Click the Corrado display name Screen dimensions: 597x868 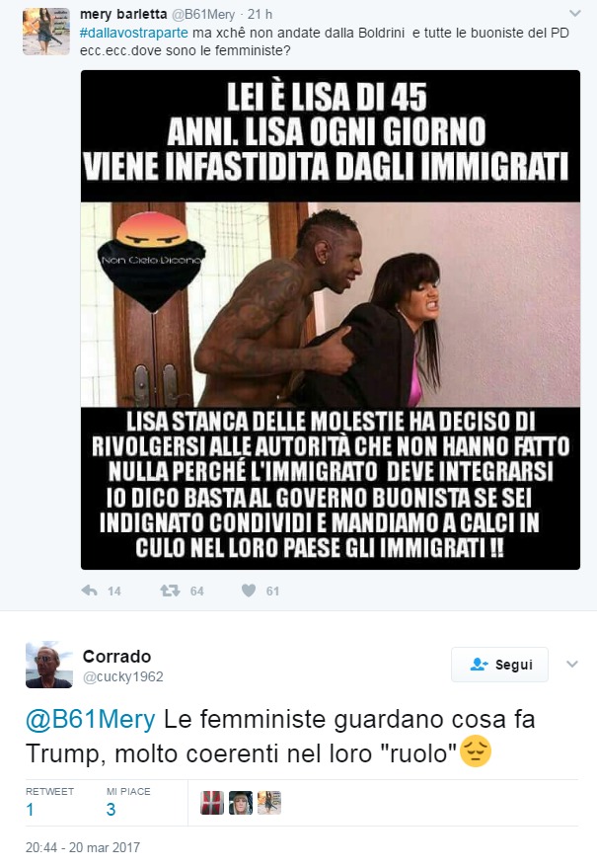click(116, 657)
